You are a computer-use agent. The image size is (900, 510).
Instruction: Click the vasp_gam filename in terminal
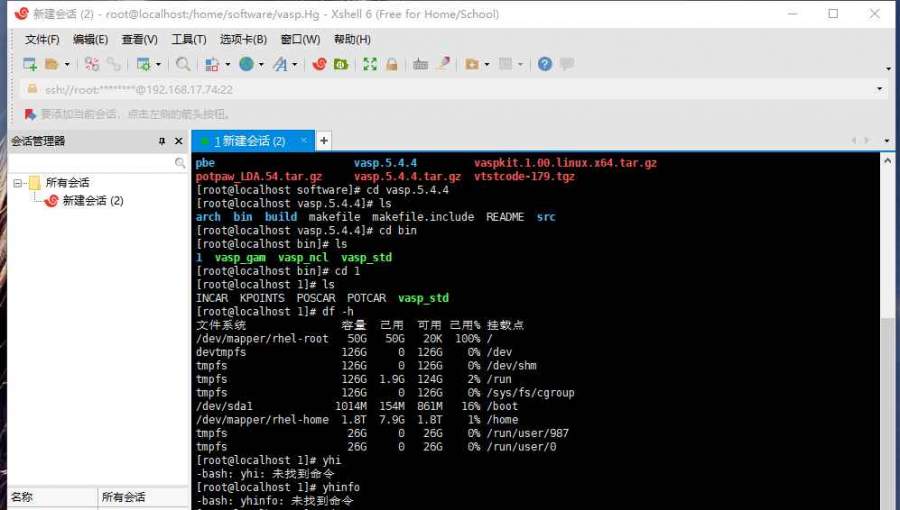240,258
